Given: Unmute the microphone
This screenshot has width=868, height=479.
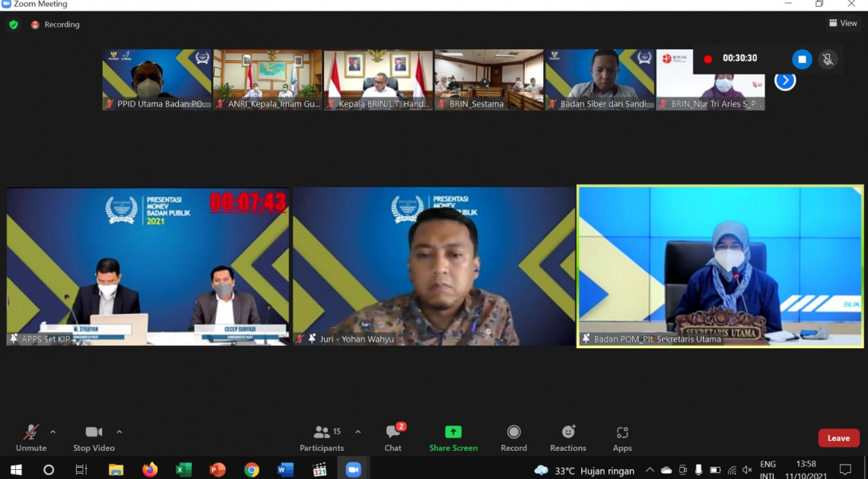Looking at the screenshot, I should point(31,437).
